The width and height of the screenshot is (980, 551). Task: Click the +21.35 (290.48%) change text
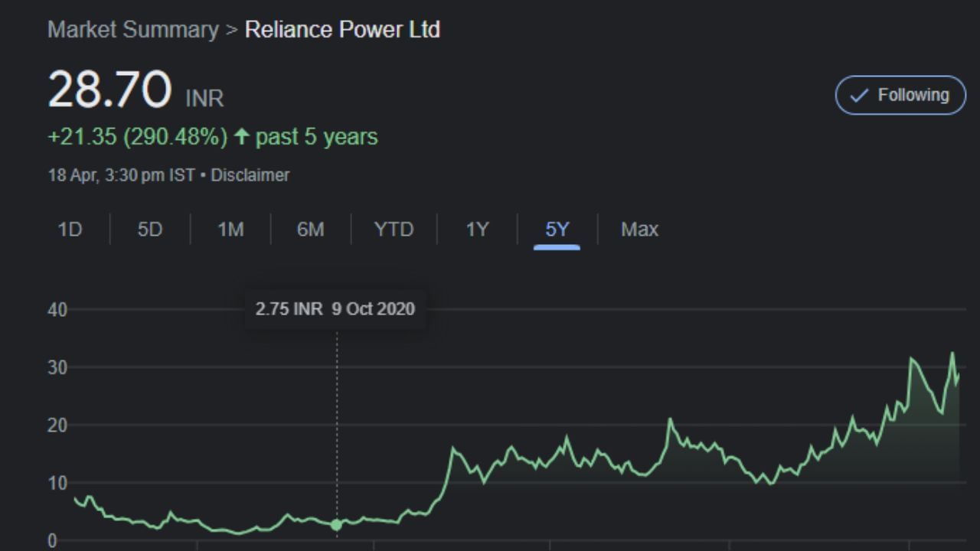[x=138, y=137]
